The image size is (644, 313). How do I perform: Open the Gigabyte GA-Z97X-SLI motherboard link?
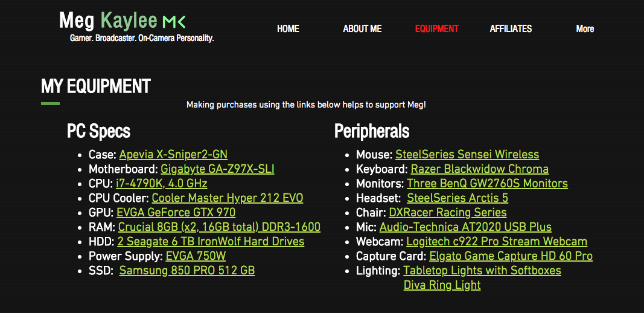(217, 169)
